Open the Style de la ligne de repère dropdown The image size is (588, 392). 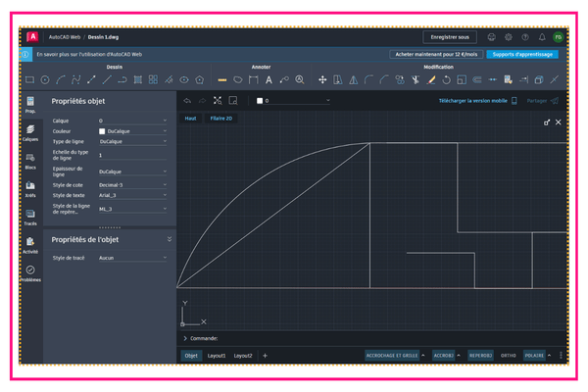click(132, 209)
